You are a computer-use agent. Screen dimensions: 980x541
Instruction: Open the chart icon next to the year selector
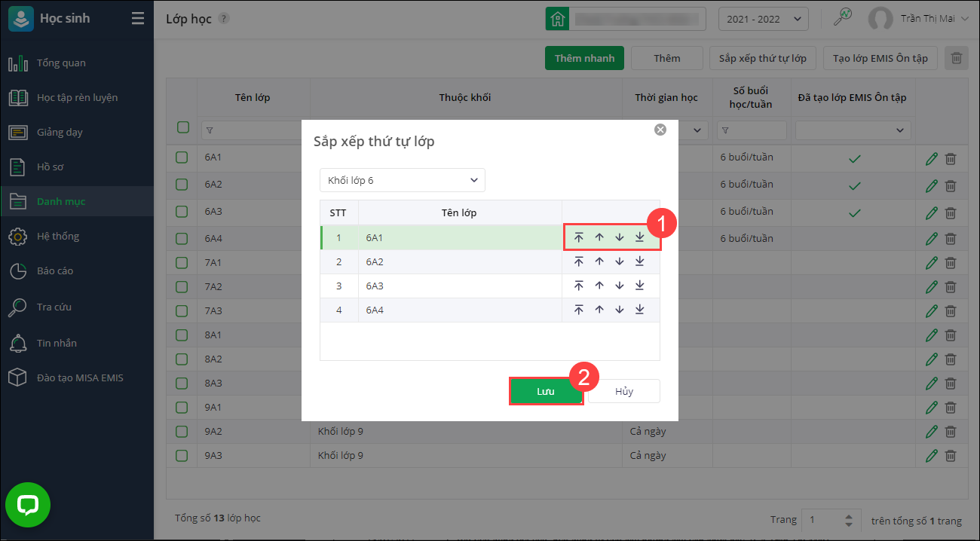[x=842, y=17]
